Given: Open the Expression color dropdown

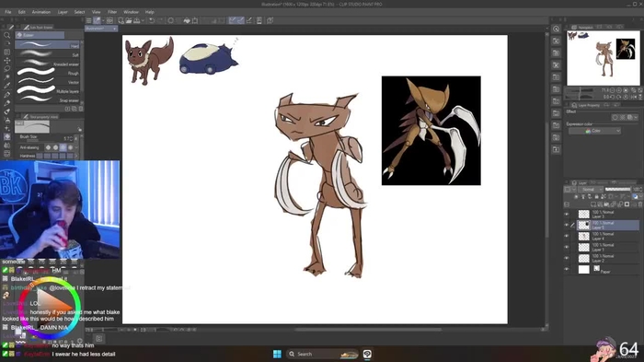Looking at the screenshot, I should click(594, 131).
